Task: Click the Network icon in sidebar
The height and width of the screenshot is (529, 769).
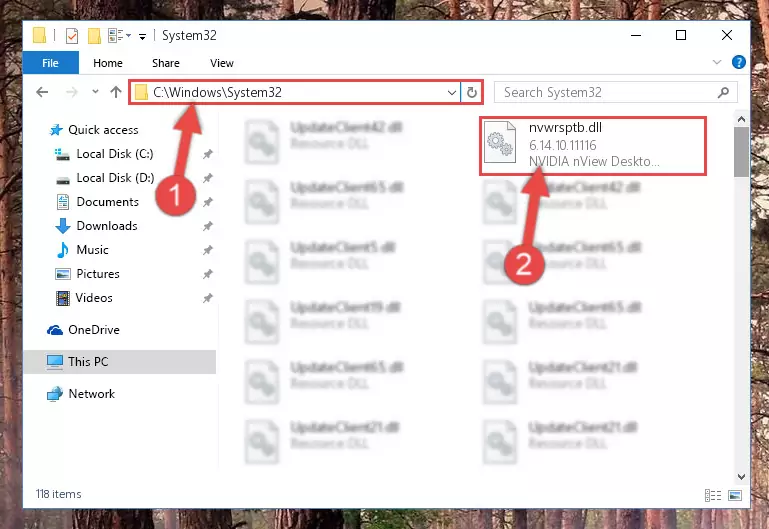Action: [54, 394]
